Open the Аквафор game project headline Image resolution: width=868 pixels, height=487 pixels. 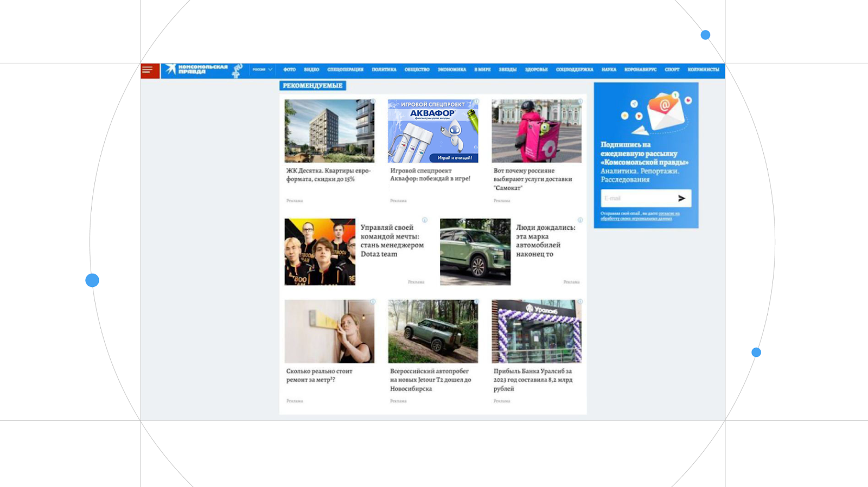pos(430,175)
